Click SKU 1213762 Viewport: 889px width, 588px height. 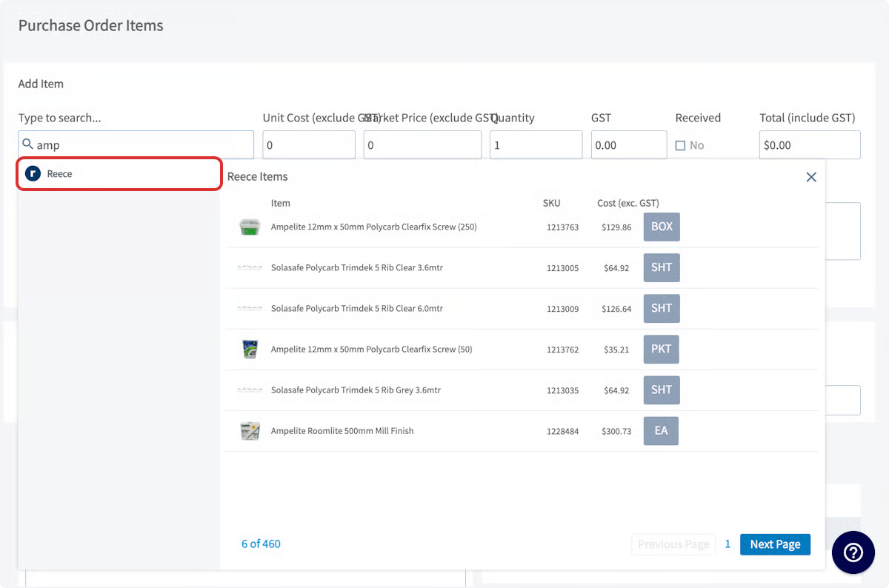(562, 350)
